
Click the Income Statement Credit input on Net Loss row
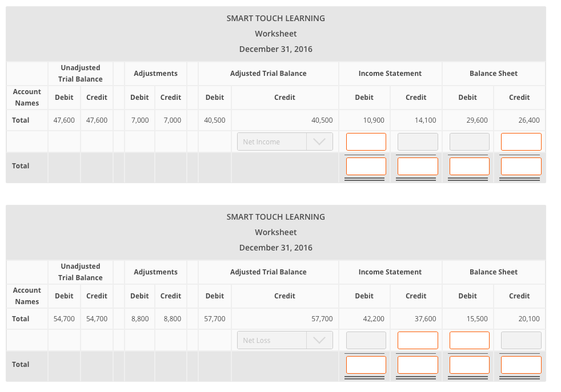[417, 340]
